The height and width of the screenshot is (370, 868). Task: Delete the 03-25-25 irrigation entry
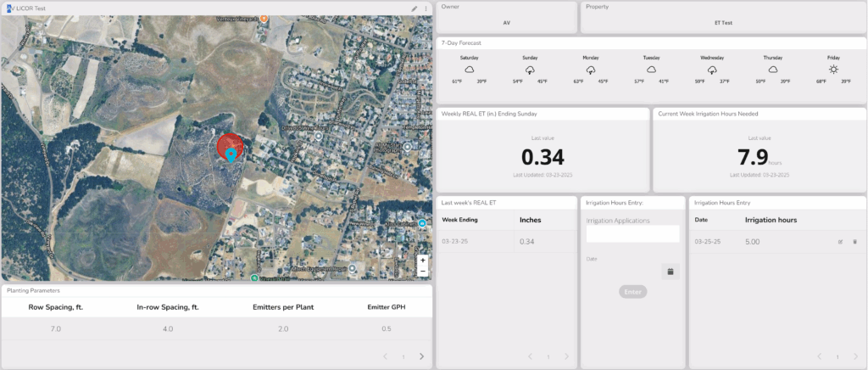click(854, 242)
